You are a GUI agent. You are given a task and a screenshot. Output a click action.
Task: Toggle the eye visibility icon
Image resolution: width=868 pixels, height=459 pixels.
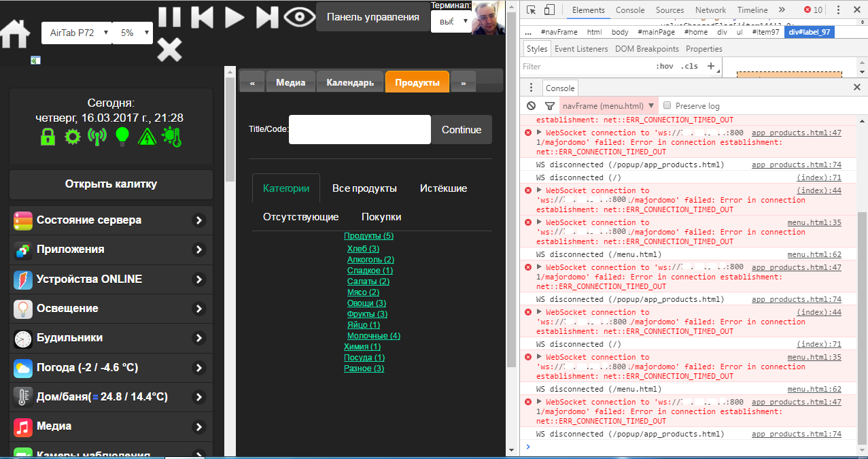(299, 17)
